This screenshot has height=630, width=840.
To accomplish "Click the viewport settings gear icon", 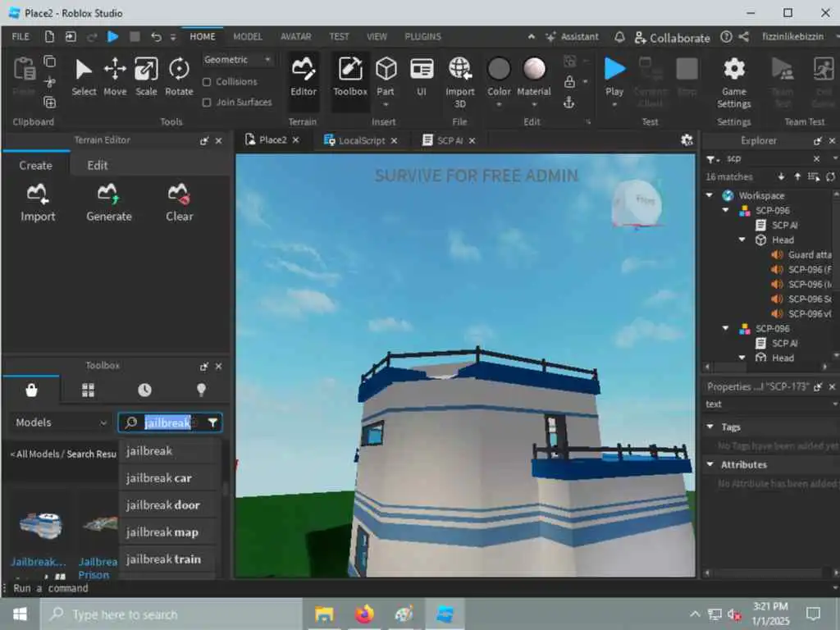I will pyautogui.click(x=687, y=140).
